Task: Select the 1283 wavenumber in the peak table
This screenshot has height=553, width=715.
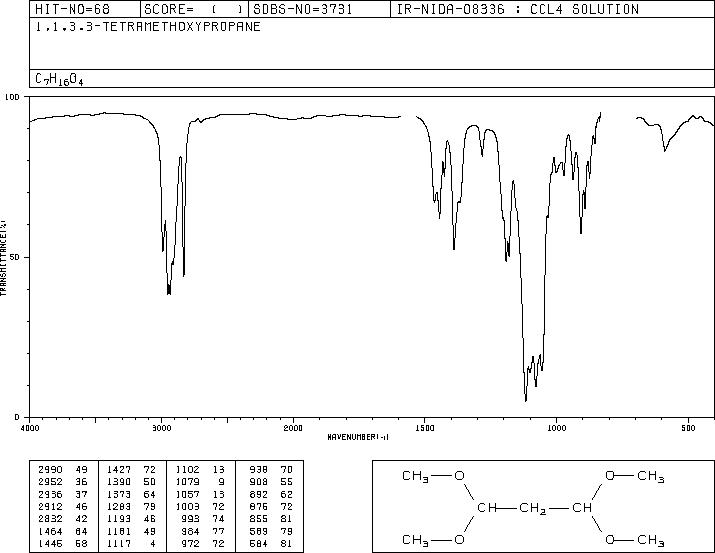Action: pos(119,506)
